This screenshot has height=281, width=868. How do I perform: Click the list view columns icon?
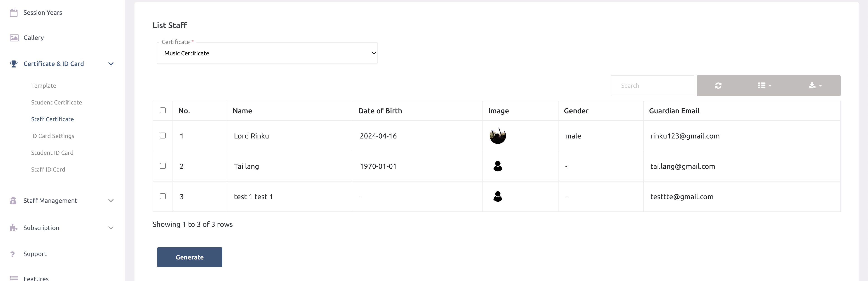pyautogui.click(x=765, y=85)
